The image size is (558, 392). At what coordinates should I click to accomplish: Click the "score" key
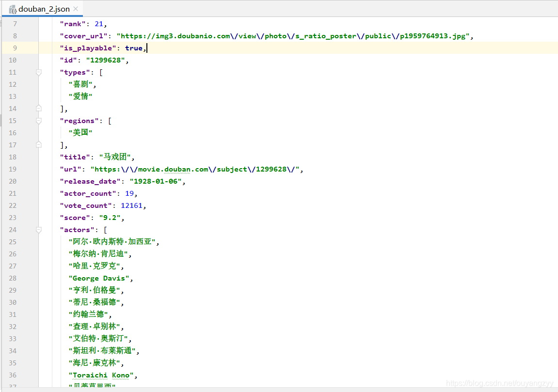[75, 218]
